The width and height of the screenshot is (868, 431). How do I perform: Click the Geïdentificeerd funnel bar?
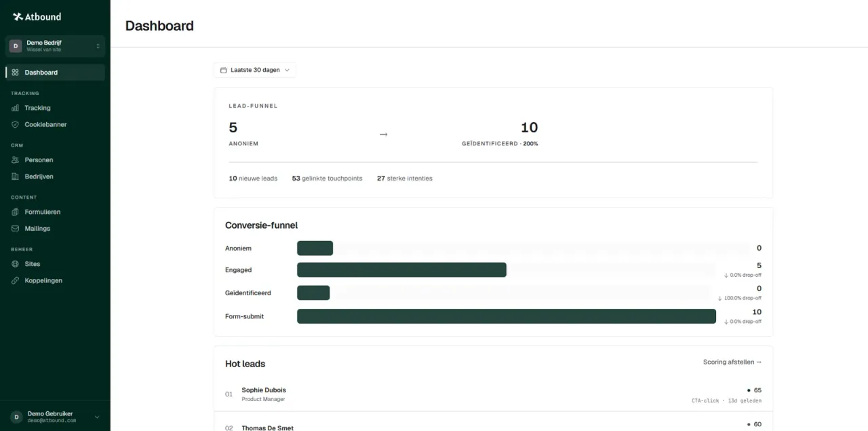coord(313,293)
